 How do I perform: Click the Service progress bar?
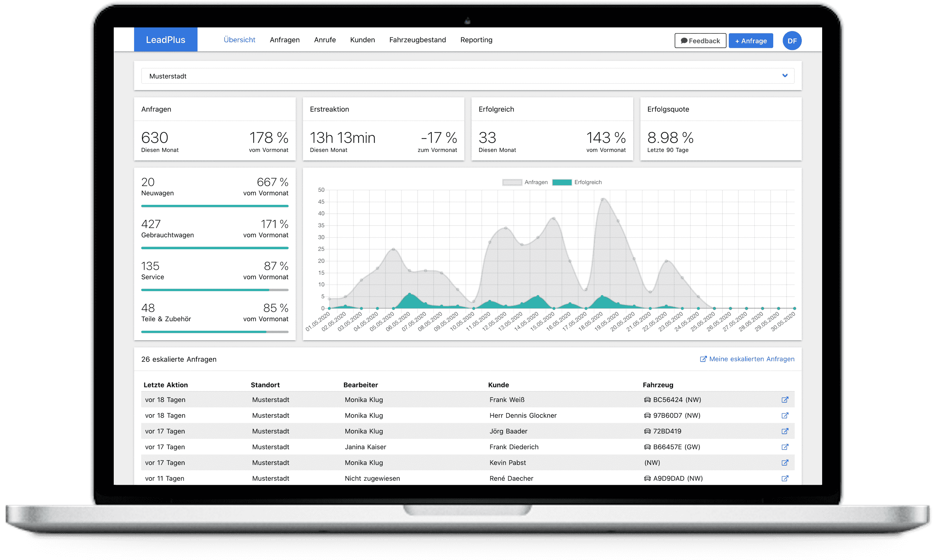click(215, 290)
